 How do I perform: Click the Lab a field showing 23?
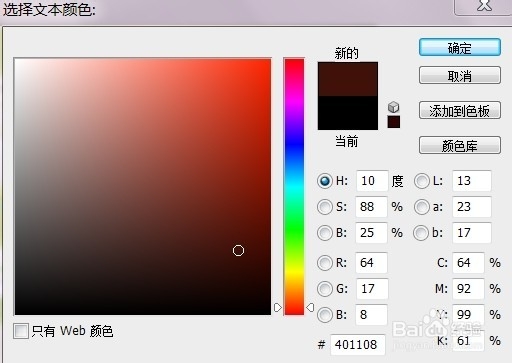472,207
